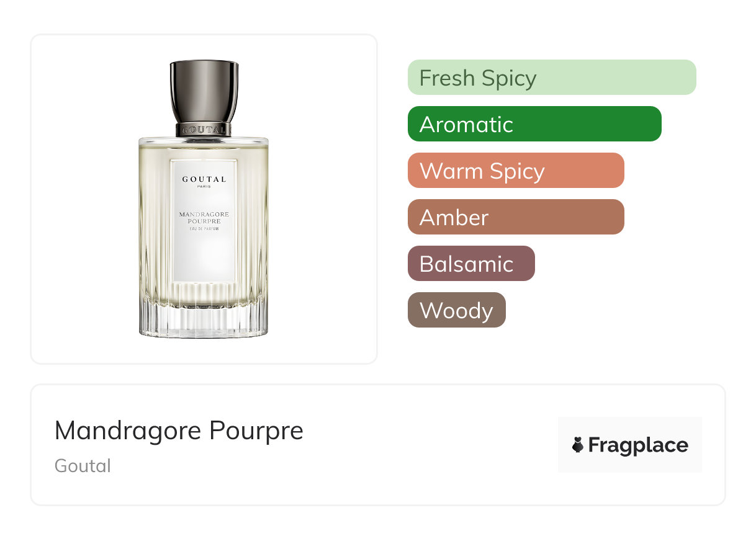756x536 pixels.
Task: Select the Aromatic accord bar
Action: click(534, 124)
